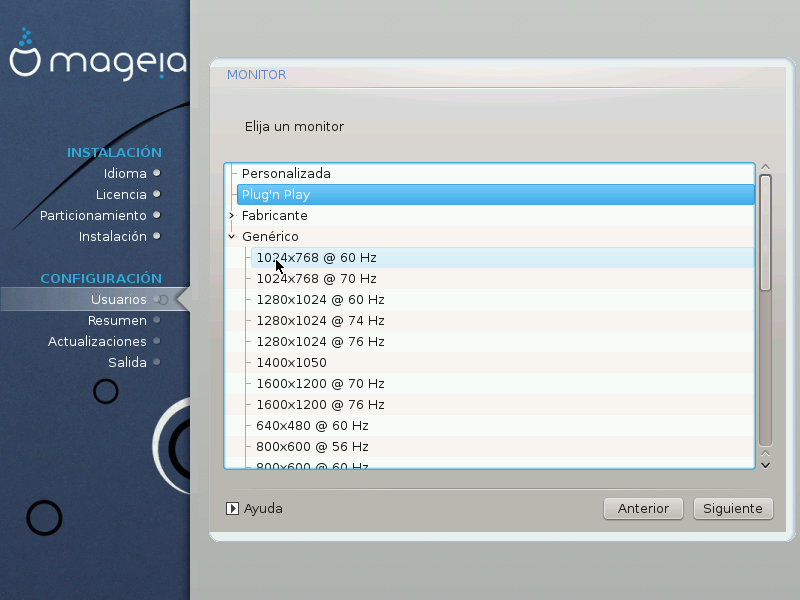Select the Plug'n Play monitor option
The width and height of the screenshot is (800, 600).
pyautogui.click(x=495, y=194)
